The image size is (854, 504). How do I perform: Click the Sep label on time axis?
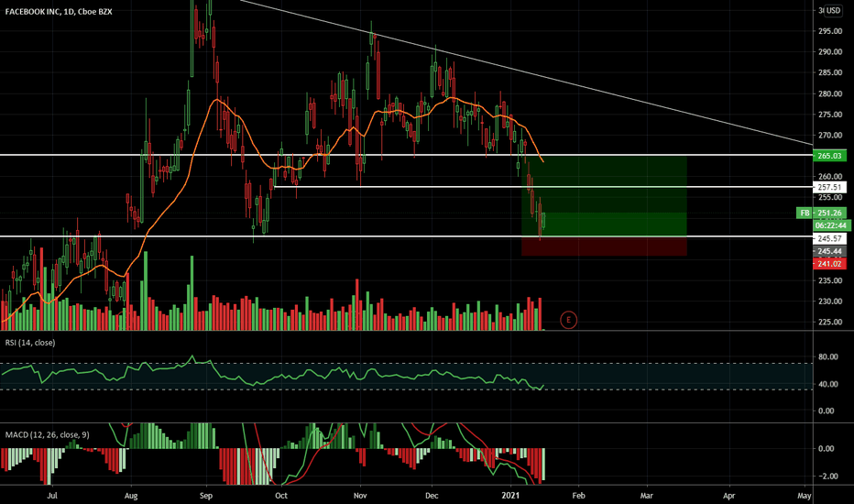(x=206, y=495)
